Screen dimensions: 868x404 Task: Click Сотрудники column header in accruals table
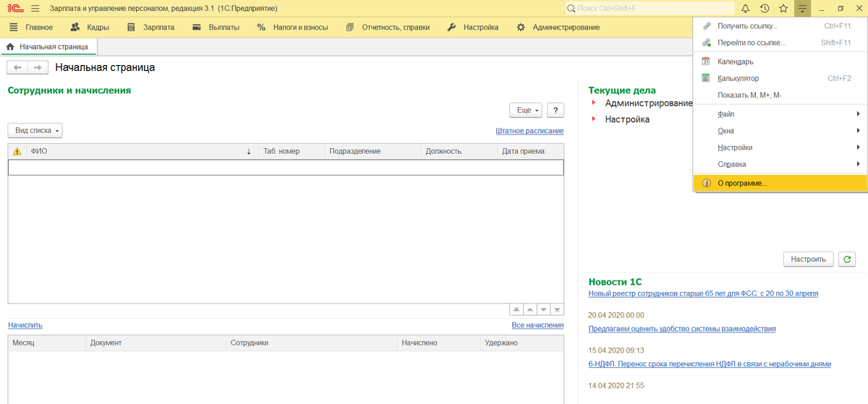click(x=311, y=343)
